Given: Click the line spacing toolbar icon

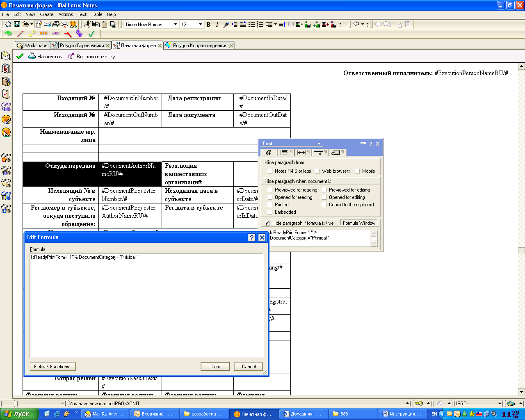Looking at the screenshot, I should (x=282, y=25).
